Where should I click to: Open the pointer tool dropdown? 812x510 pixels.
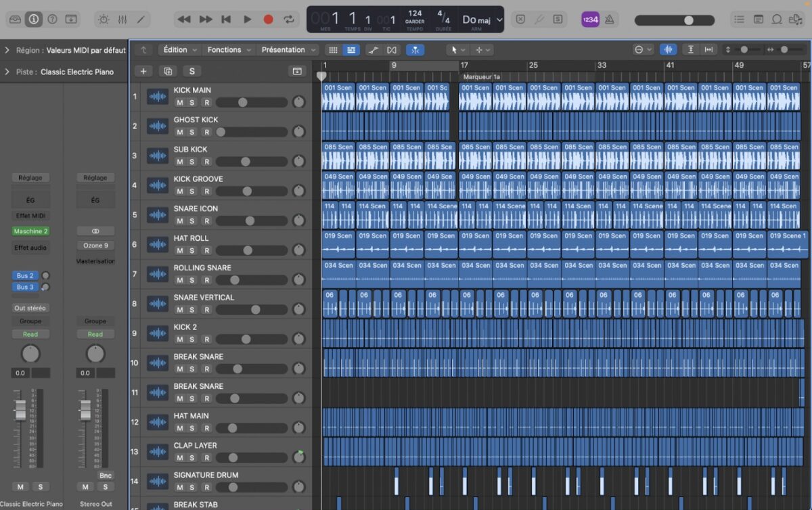[458, 49]
